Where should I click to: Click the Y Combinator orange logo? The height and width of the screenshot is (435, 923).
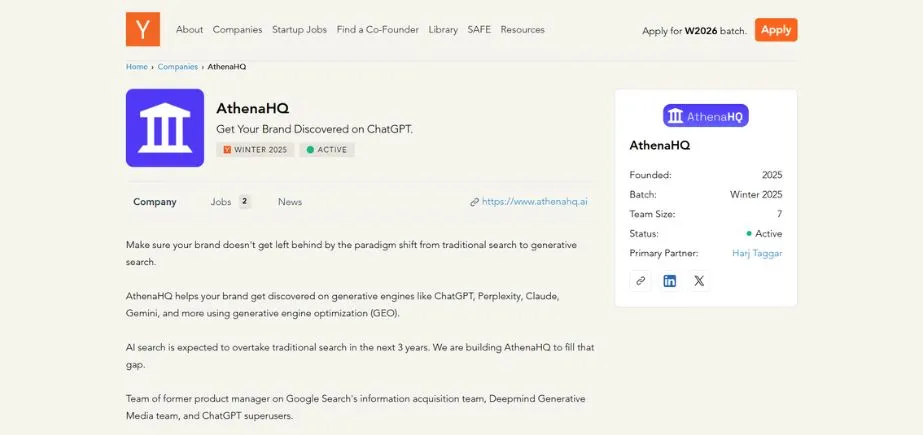tap(142, 29)
